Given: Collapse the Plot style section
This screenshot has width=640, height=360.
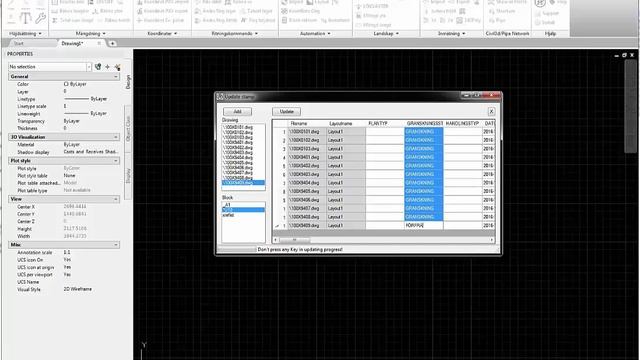Looking at the screenshot, I should [x=116, y=161].
